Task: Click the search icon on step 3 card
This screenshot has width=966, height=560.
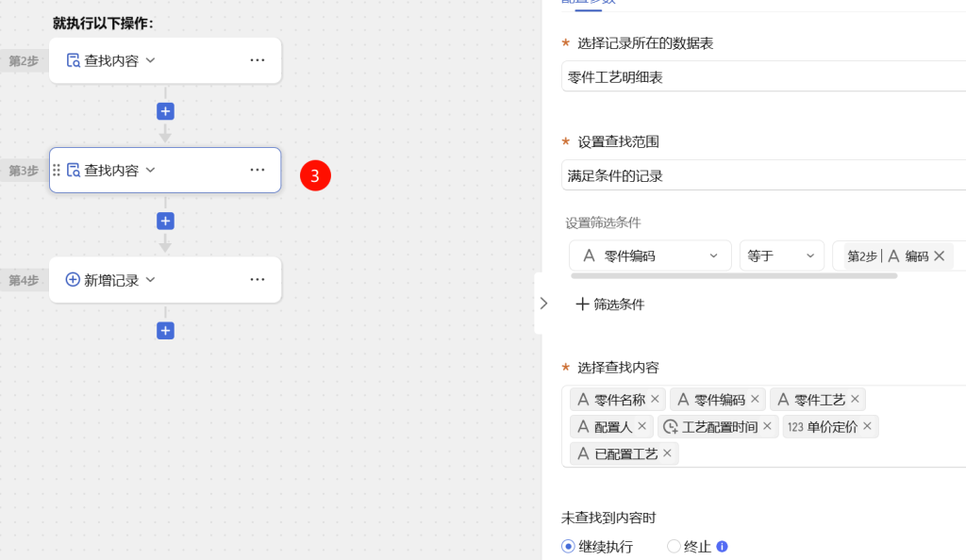Action: (74, 170)
